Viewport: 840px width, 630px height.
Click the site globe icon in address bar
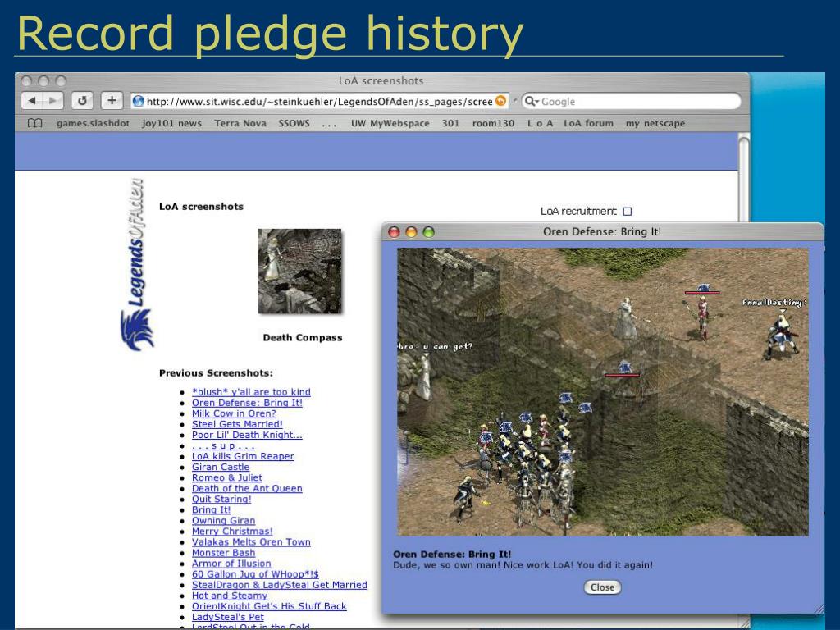click(x=138, y=101)
